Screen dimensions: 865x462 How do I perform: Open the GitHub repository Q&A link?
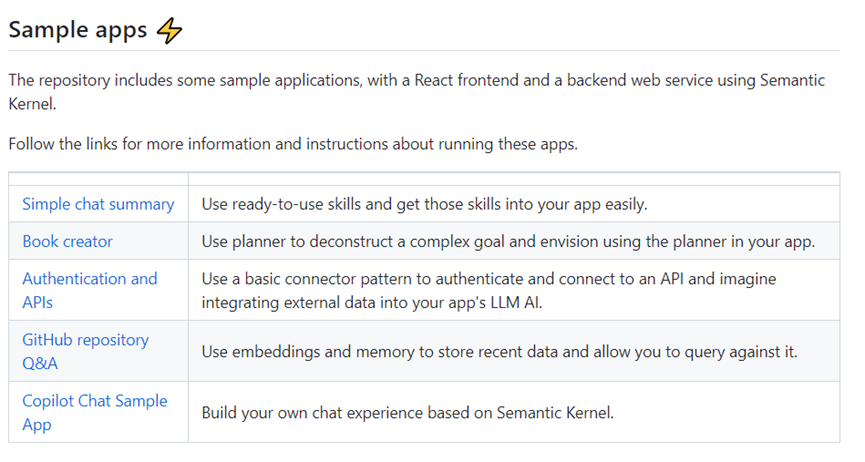pos(86,352)
